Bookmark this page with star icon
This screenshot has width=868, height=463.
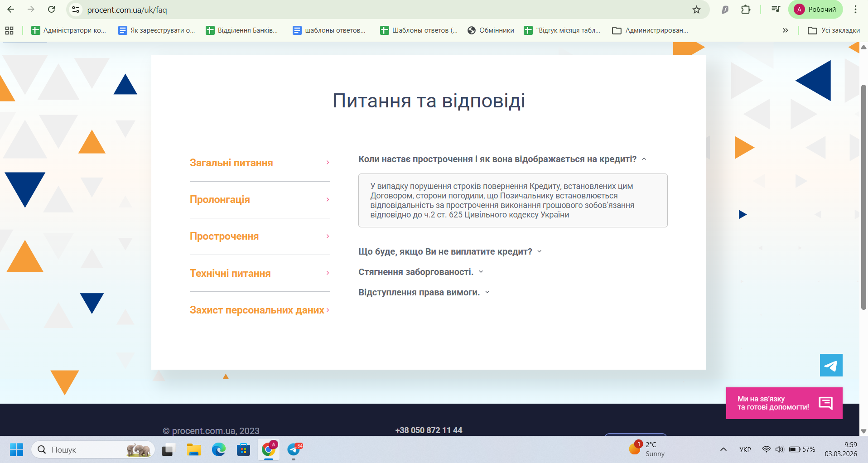coord(696,10)
